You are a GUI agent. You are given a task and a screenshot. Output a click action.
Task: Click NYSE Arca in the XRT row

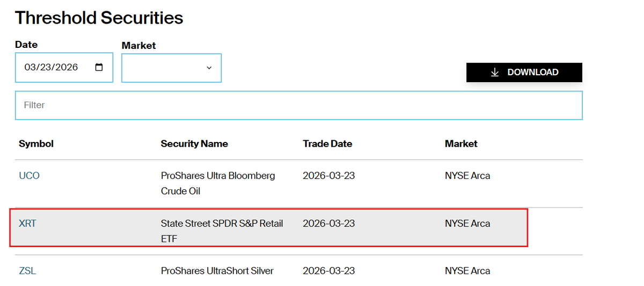(467, 223)
